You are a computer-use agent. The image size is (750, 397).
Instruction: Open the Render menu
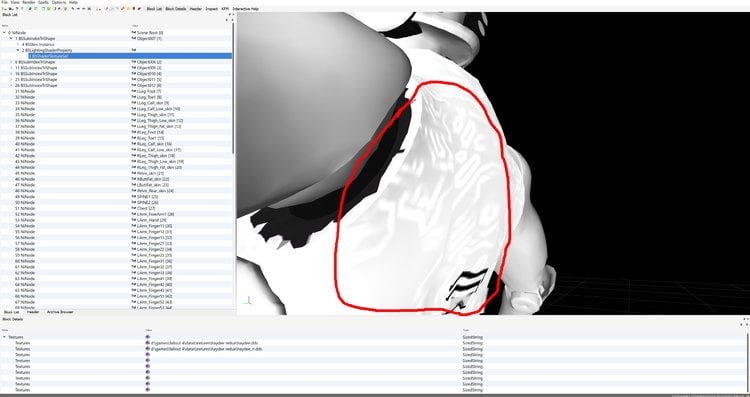click(x=29, y=2)
